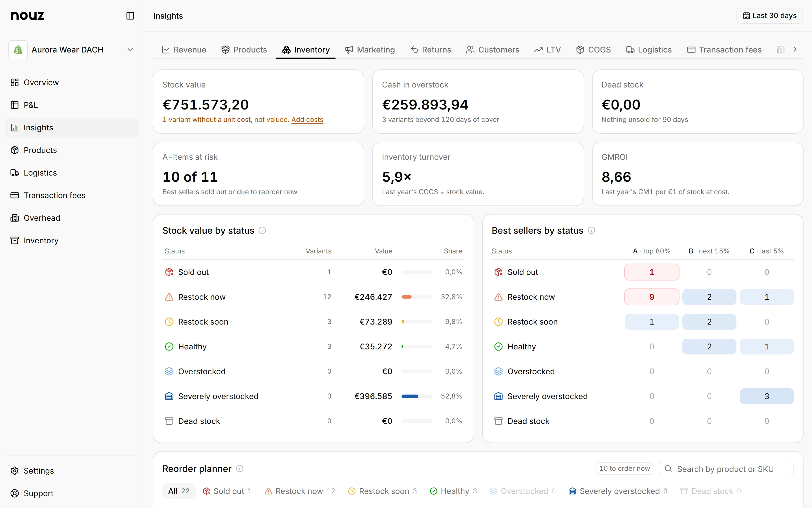Open info icon for Best sellers by status
The image size is (812, 508).
592,231
